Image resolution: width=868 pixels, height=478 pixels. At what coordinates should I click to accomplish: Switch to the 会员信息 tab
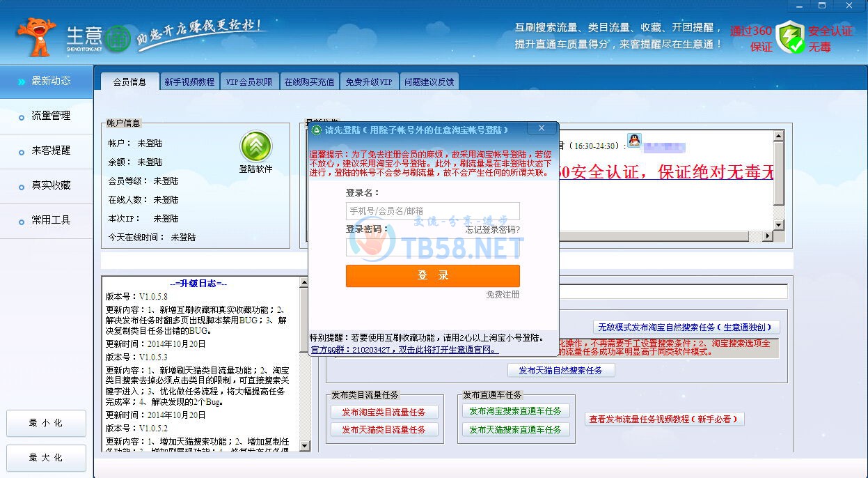[x=130, y=82]
